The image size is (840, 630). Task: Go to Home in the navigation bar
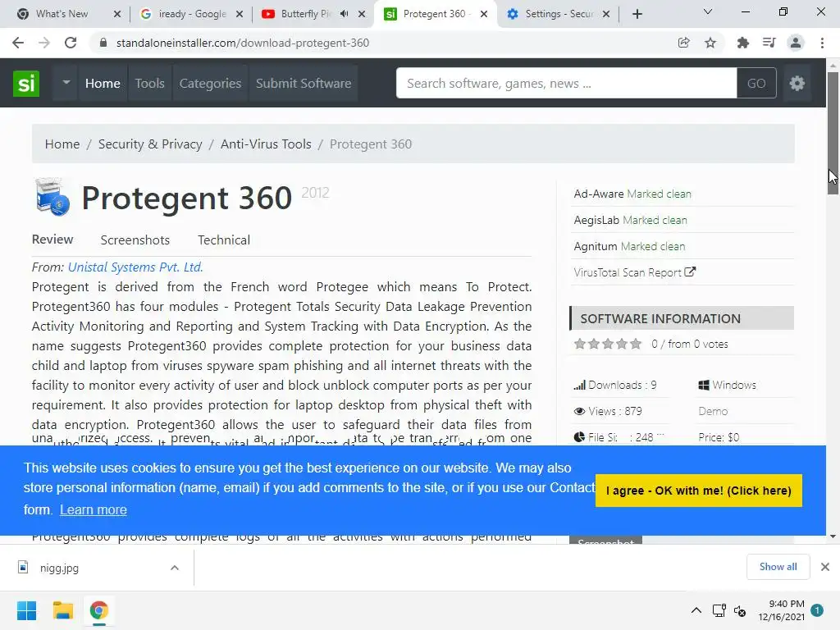coord(103,83)
